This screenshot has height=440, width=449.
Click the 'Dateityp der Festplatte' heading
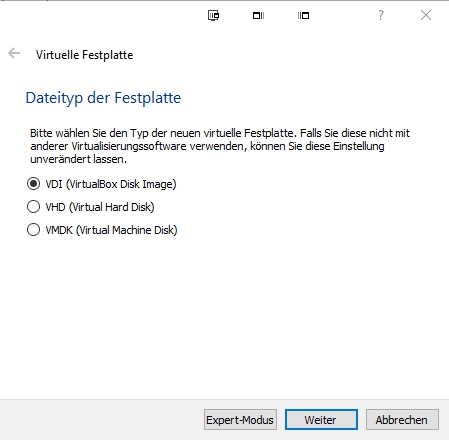[103, 98]
